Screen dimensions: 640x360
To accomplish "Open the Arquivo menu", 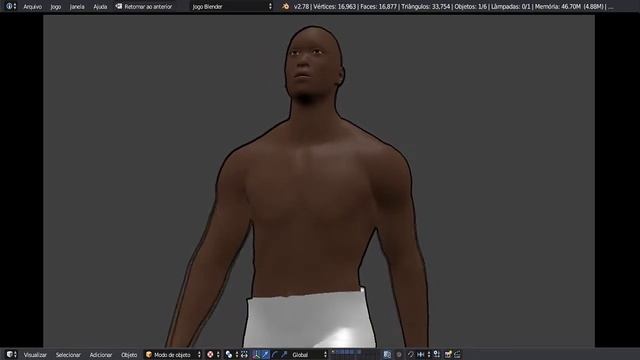I will (x=33, y=7).
